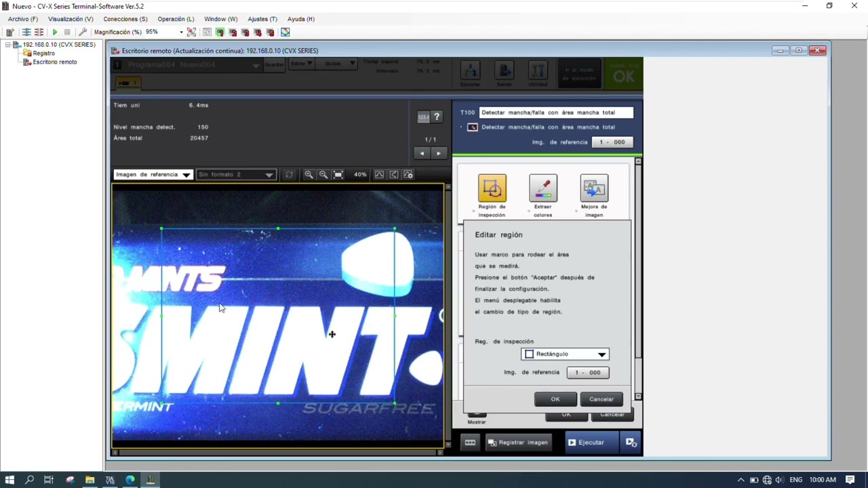This screenshot has width=868, height=488.
Task: Click the blue list-lines toolbar icon
Action: 26,32
